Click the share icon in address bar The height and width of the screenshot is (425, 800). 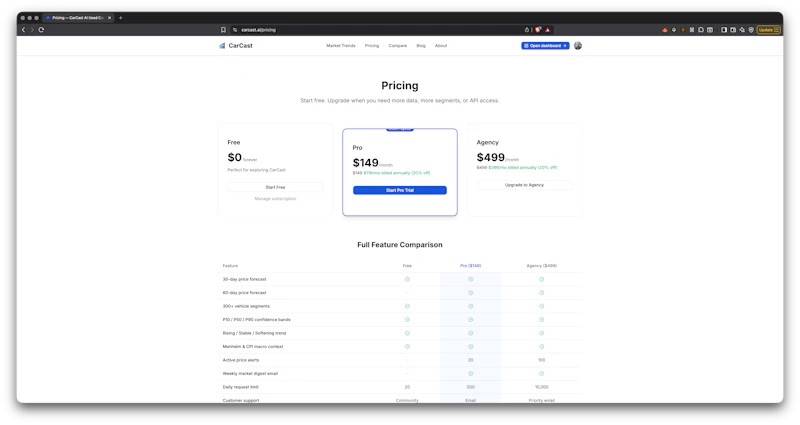point(527,30)
